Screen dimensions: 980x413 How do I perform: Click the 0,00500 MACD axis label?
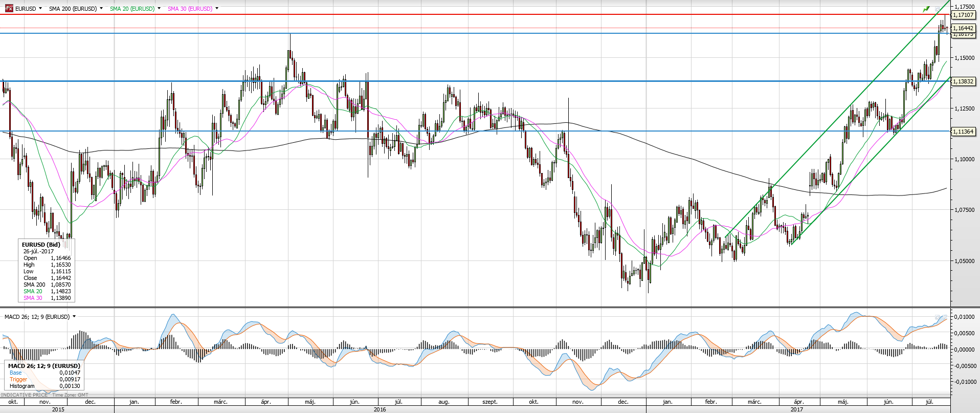965,333
